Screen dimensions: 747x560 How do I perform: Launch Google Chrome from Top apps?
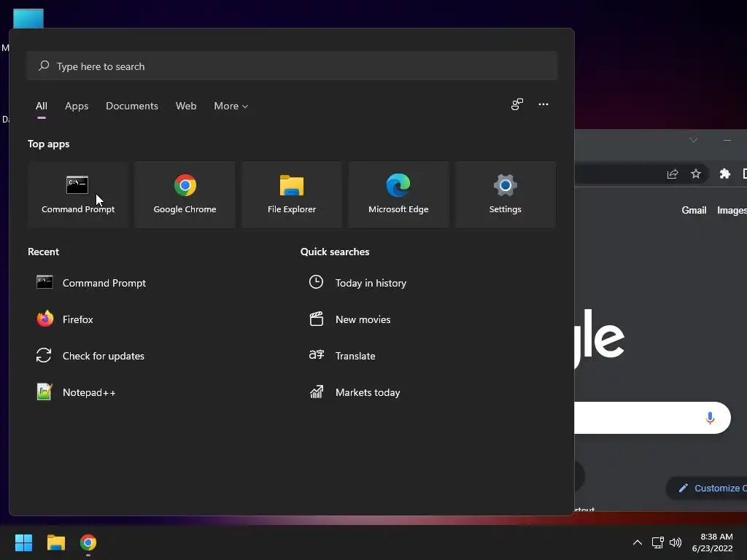[185, 194]
